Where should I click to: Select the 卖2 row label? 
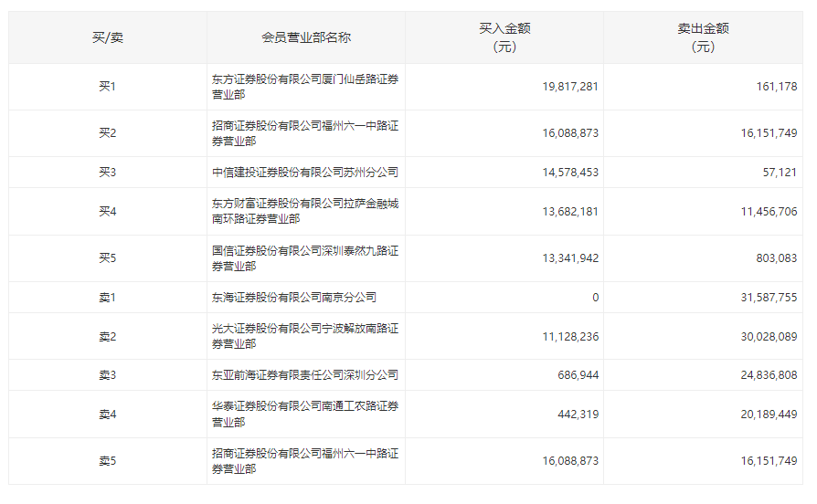pos(108,336)
